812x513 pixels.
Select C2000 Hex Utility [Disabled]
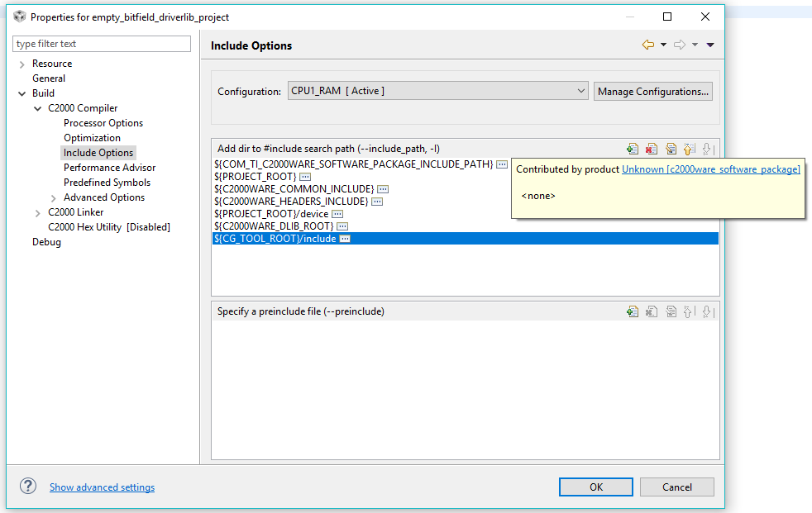(x=109, y=227)
